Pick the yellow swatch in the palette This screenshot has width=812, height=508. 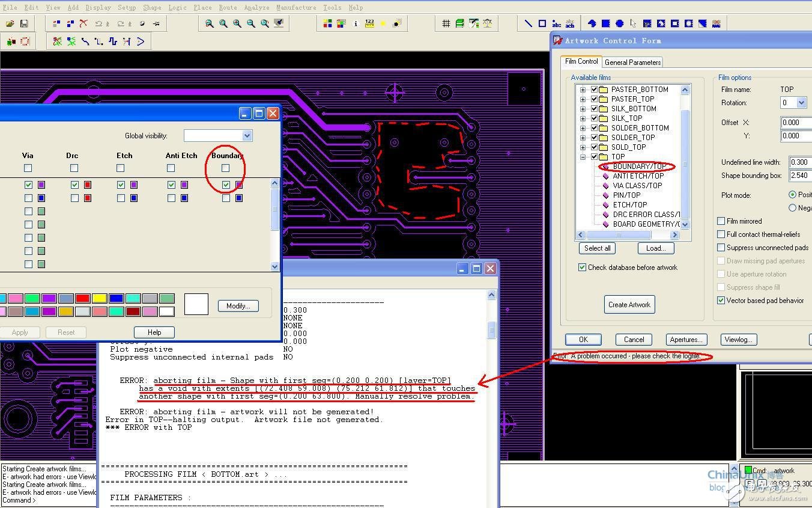coord(99,299)
